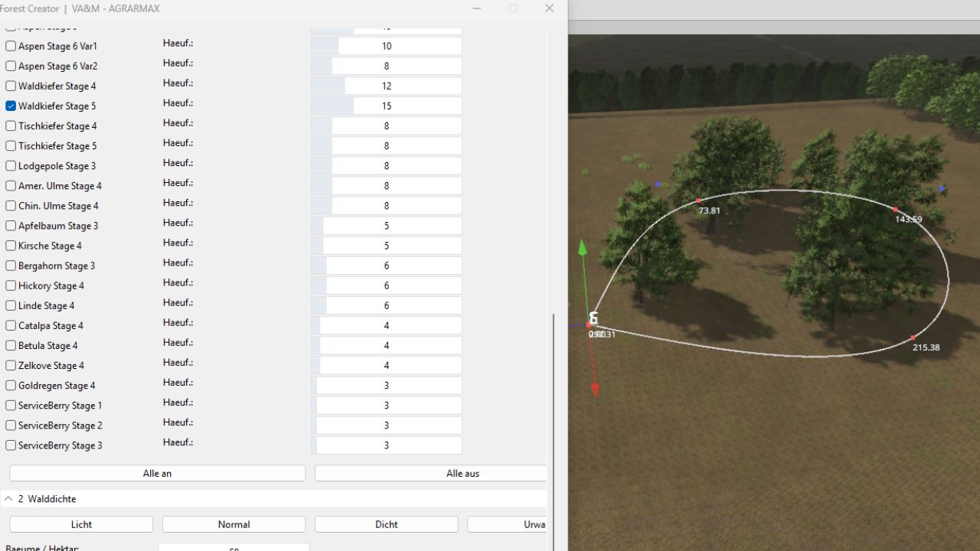This screenshot has width=980, height=551.
Task: Click the Haeuf slider for Kirsche Stage 4
Action: [386, 246]
